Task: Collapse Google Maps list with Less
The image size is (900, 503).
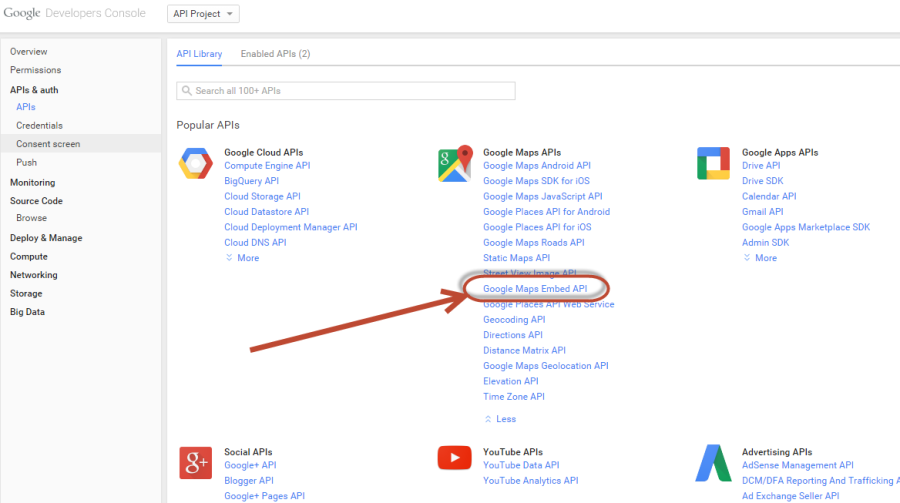Action: click(501, 419)
